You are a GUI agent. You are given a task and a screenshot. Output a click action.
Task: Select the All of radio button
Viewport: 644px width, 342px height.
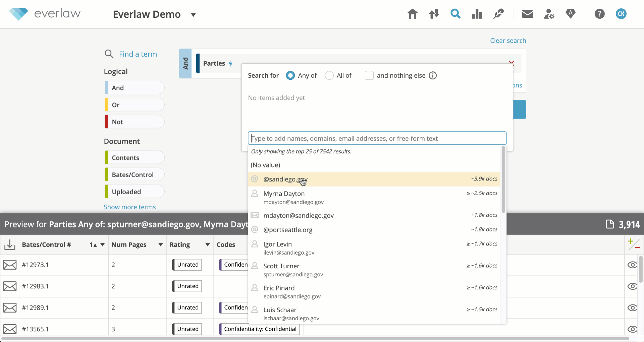[x=329, y=75]
